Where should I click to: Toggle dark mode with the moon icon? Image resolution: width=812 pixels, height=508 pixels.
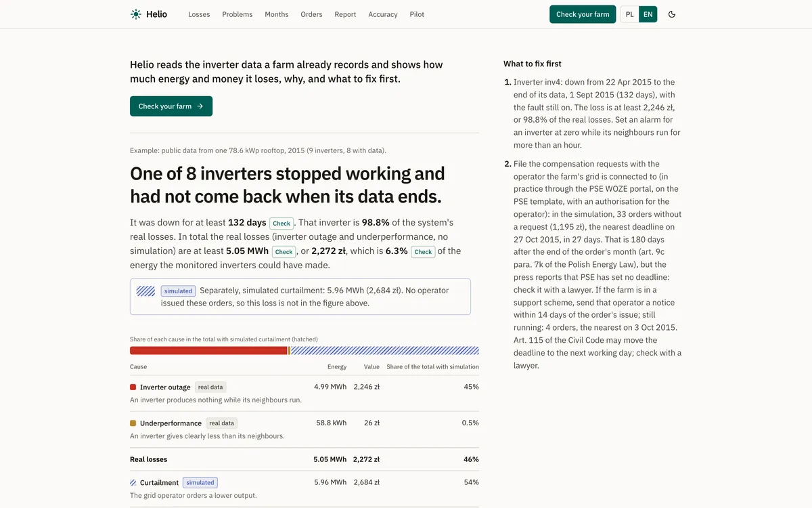pyautogui.click(x=672, y=14)
